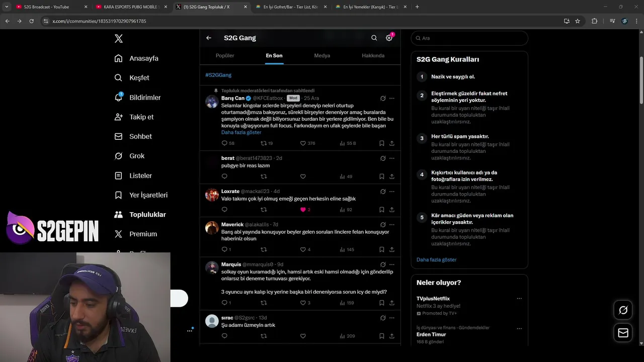
Task: Open Grok from the sidebar
Action: 129,156
